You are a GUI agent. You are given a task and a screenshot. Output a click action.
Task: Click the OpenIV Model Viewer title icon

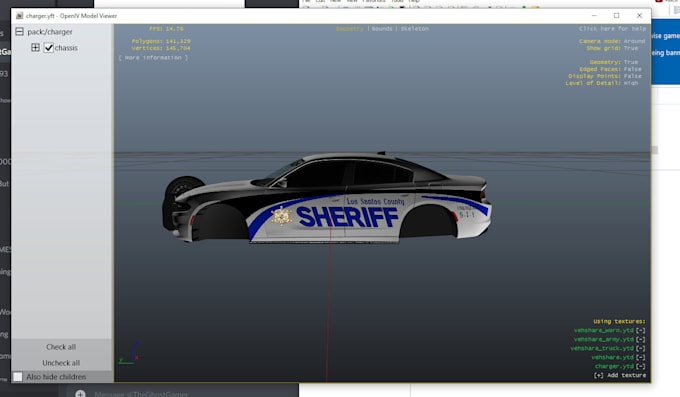(19, 16)
